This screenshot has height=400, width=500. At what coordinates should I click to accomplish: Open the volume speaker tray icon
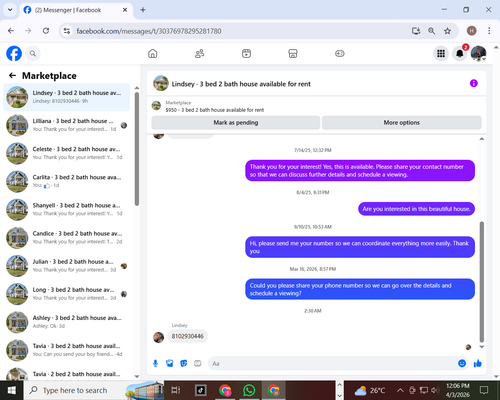(435, 390)
